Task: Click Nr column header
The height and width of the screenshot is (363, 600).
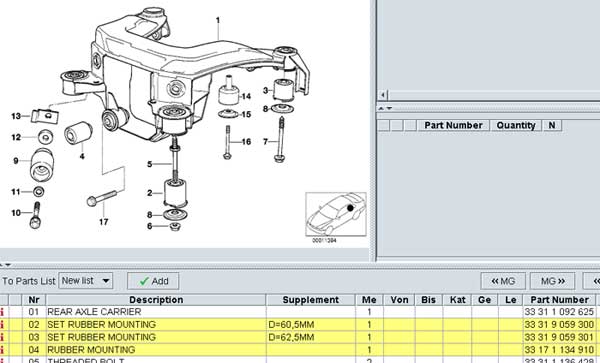Action: pos(34,300)
